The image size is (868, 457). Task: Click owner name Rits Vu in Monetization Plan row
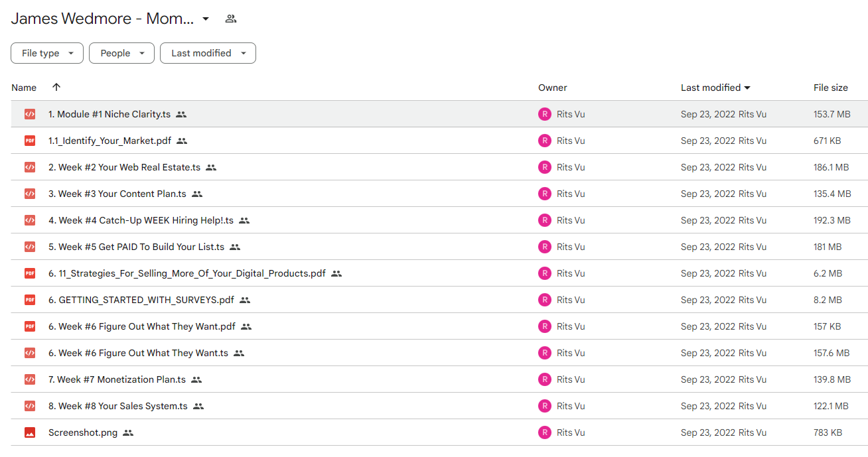(x=571, y=379)
